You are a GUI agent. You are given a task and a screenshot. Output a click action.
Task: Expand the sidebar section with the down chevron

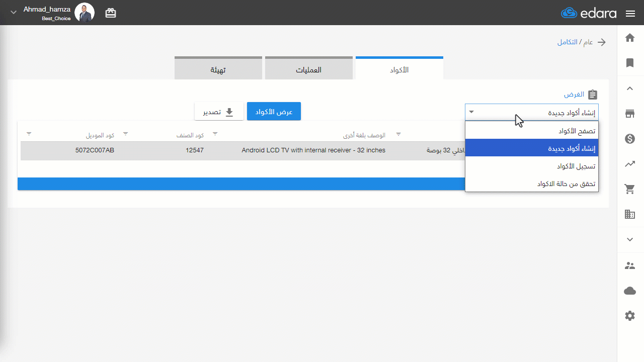pos(630,240)
